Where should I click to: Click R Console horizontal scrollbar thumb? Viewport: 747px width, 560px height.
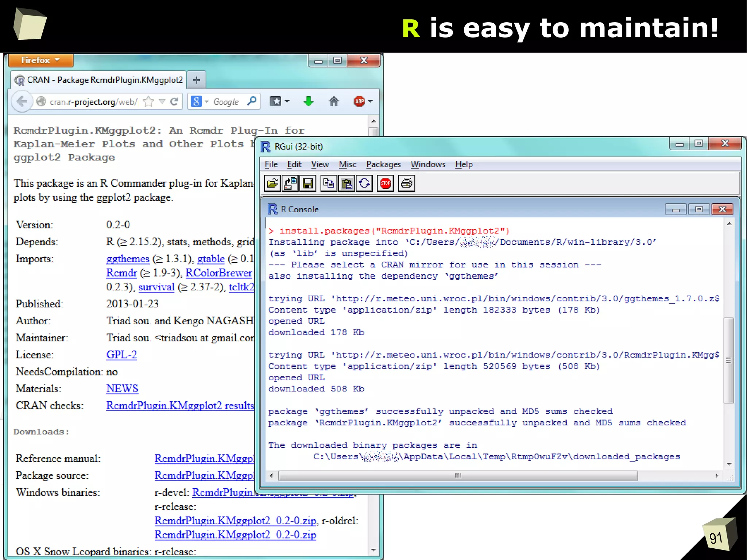click(x=458, y=476)
